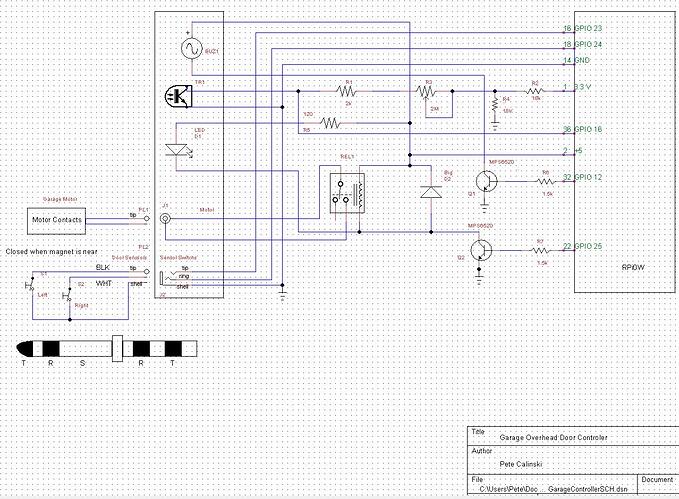
Task: Select the PL1 tip terminal circle
Action: click(146, 219)
